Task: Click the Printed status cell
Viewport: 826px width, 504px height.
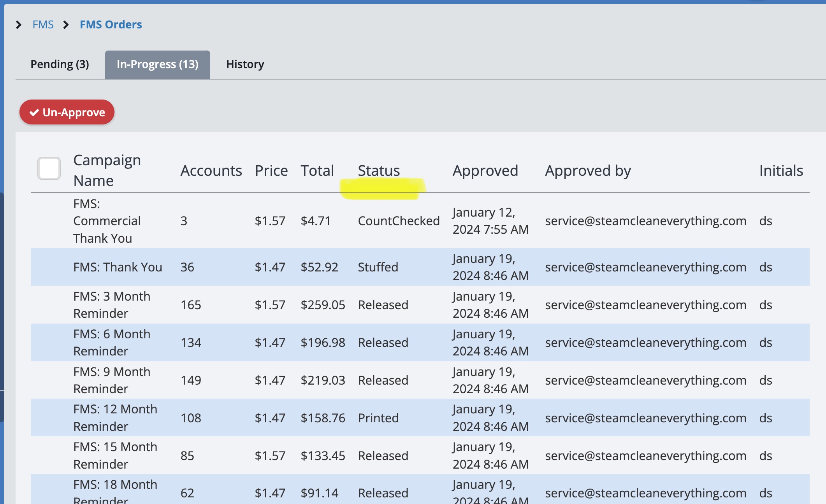Action: [378, 418]
